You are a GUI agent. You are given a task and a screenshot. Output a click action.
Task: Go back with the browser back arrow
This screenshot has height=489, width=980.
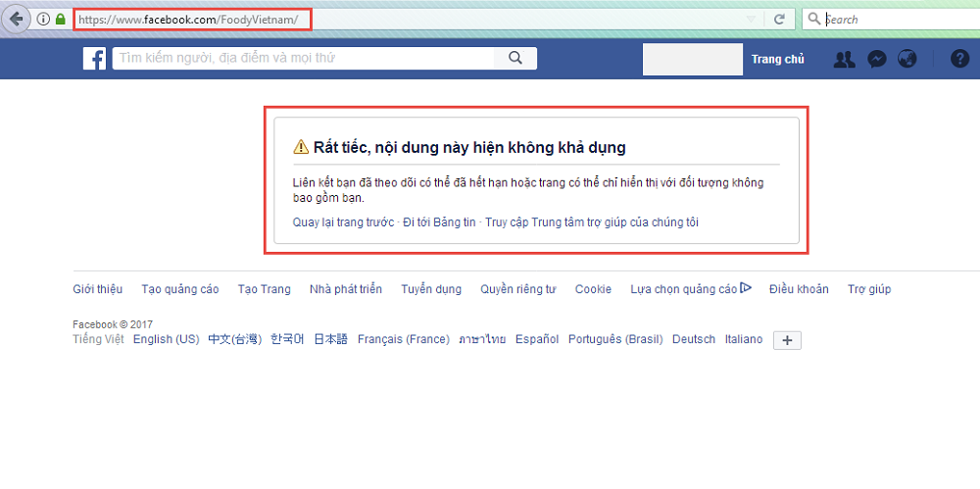(x=17, y=19)
